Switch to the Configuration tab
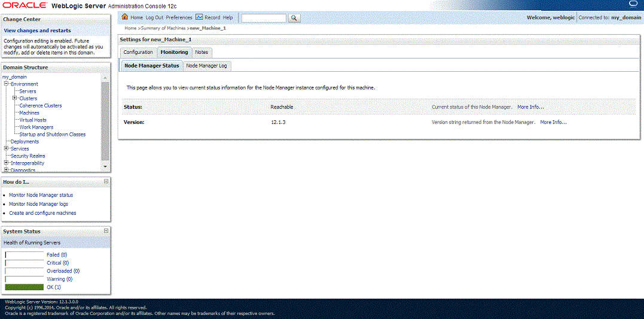644x319 pixels. click(138, 53)
